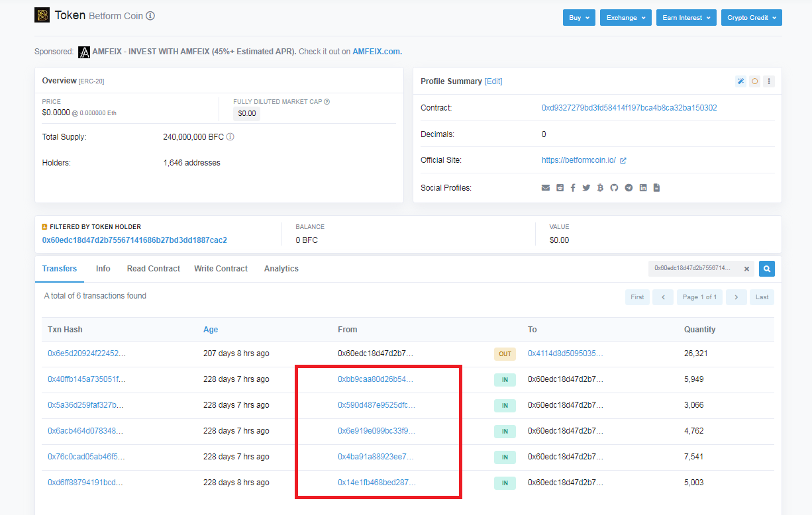Image resolution: width=812 pixels, height=515 pixels.
Task: Open the LinkedIn social profile icon
Action: coord(643,188)
